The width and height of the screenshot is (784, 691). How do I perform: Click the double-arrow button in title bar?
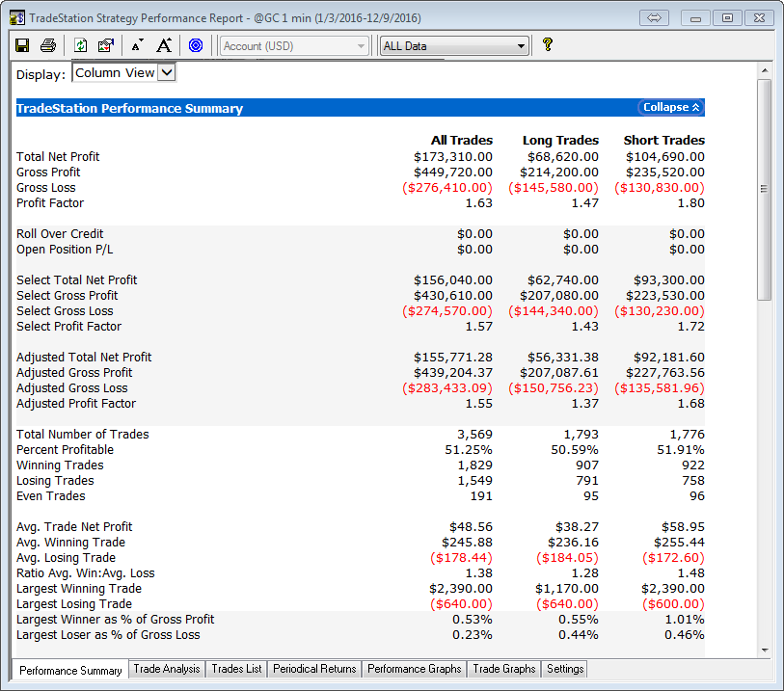coord(654,18)
